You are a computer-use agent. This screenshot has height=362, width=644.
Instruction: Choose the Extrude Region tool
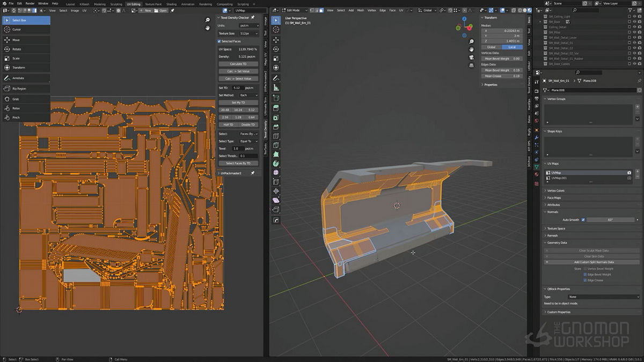pyautogui.click(x=276, y=108)
